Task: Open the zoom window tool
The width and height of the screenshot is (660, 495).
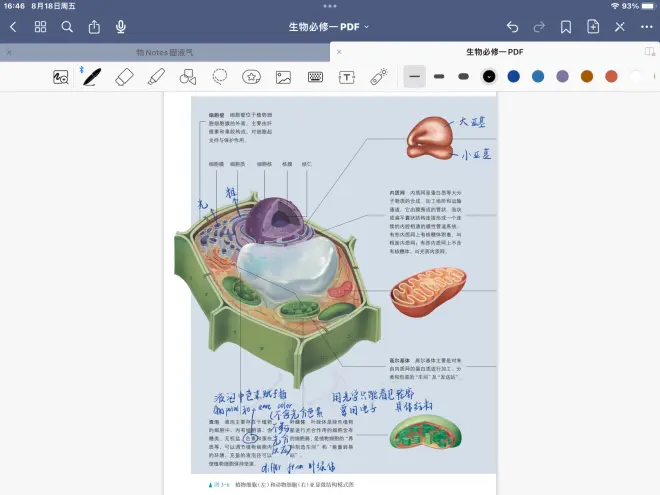Action: tap(61, 76)
